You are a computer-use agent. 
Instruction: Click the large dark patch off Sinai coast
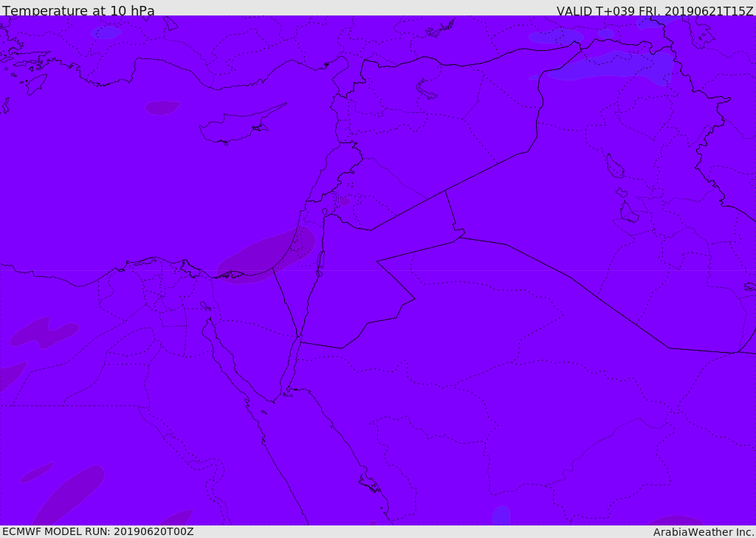pyautogui.click(x=267, y=255)
